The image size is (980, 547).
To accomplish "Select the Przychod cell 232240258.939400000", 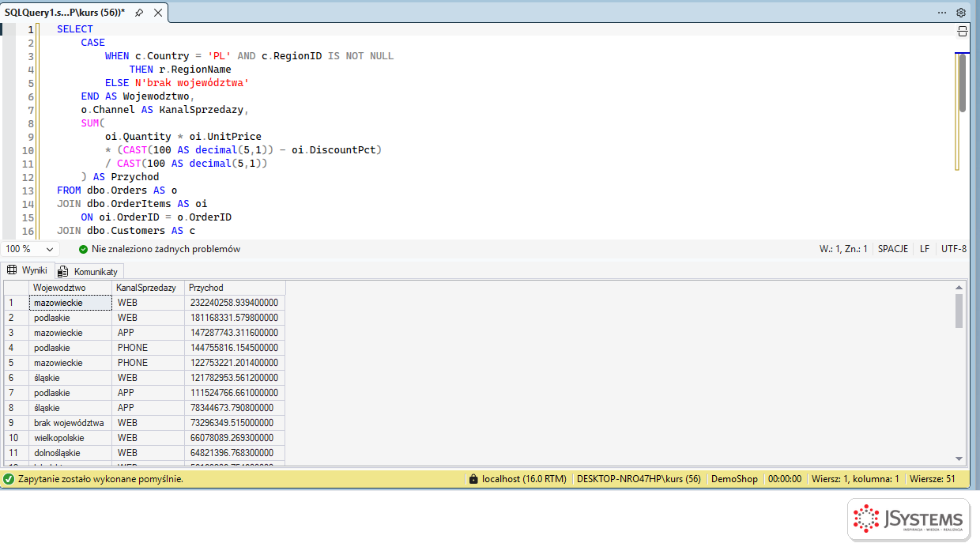I will tap(235, 303).
